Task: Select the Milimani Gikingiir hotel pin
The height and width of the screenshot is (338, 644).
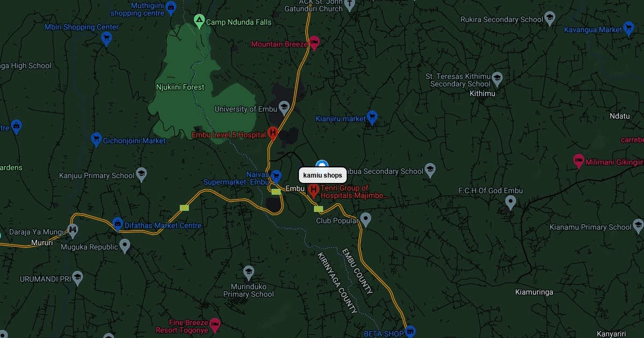Action: tap(579, 161)
